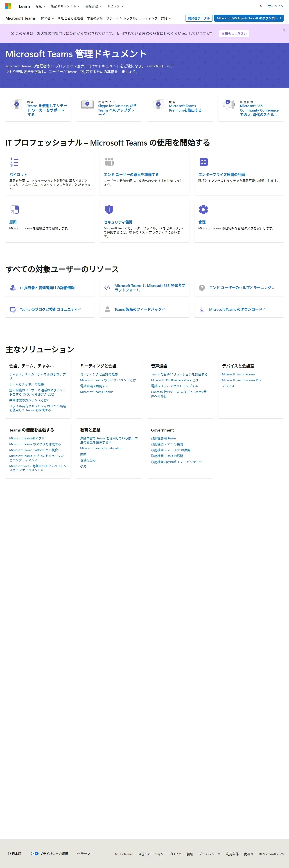This screenshot has height=868, width=289.
Task: Open エンタープライズ展開の計画 link
Action: (x=221, y=175)
